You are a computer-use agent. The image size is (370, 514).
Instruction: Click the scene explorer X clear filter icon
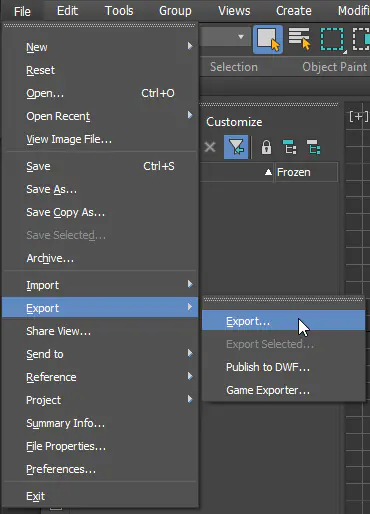coord(210,147)
